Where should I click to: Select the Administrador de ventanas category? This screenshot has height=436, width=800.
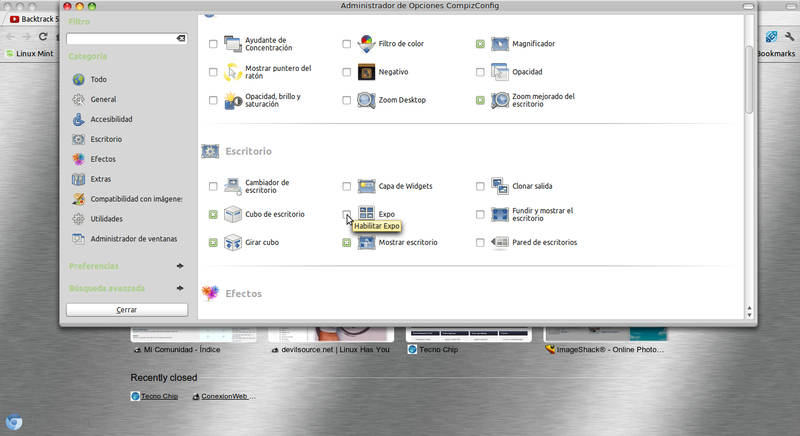(x=132, y=238)
